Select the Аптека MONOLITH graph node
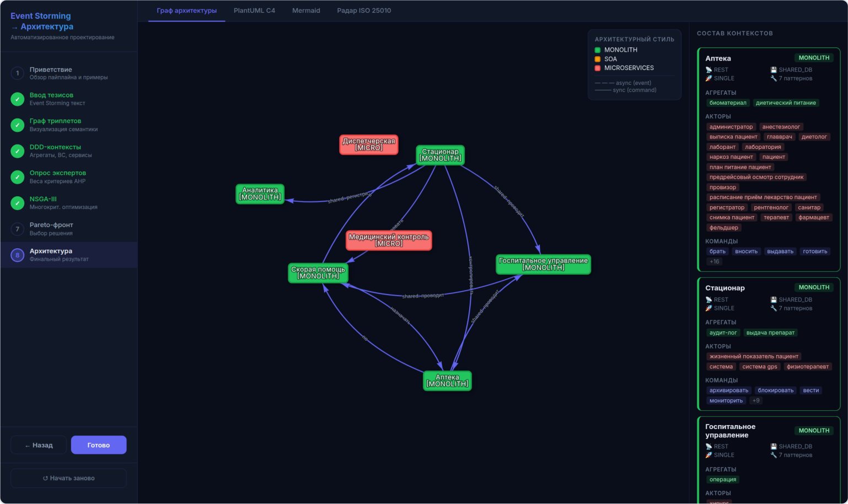The height and width of the screenshot is (504, 848). [447, 380]
